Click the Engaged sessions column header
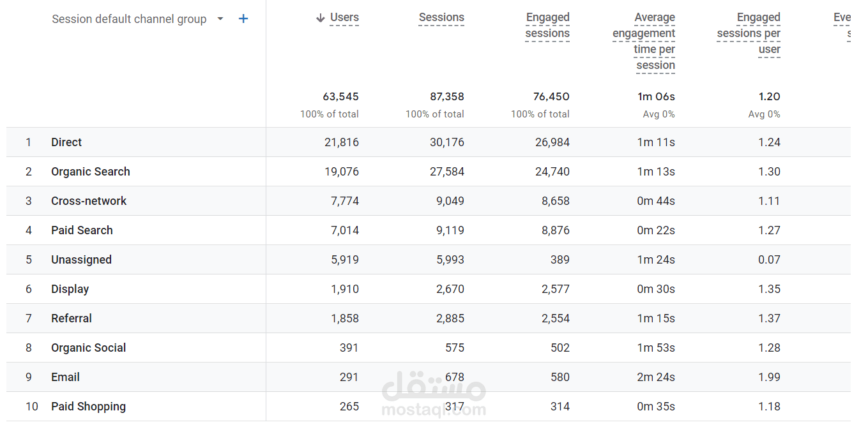Image resolution: width=868 pixels, height=427 pixels. click(547, 26)
